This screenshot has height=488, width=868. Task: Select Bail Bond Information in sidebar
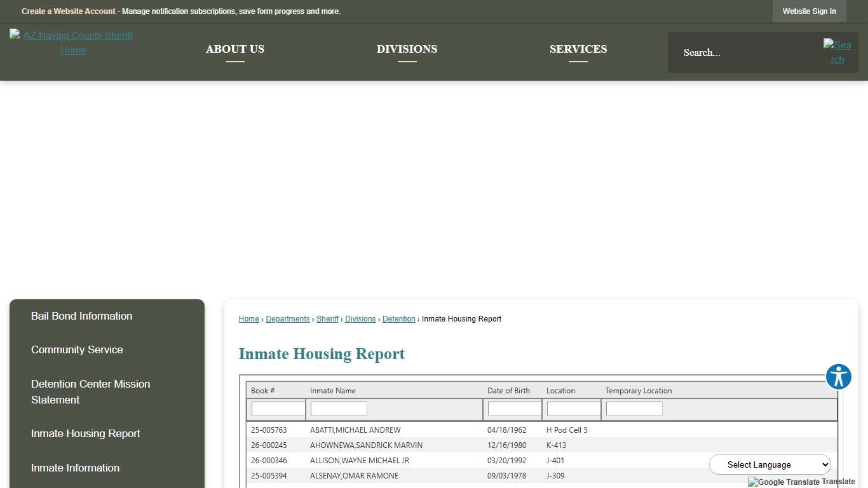click(81, 316)
